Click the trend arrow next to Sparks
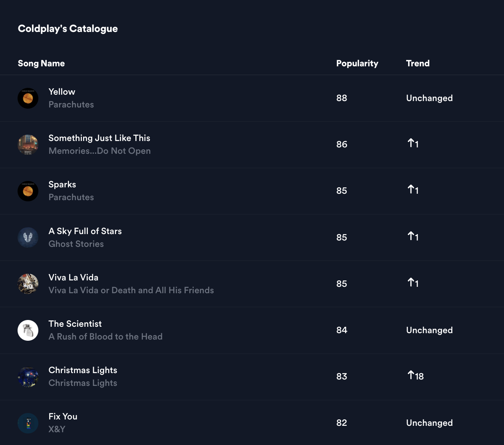Viewport: 504px width, 445px height. click(x=413, y=191)
